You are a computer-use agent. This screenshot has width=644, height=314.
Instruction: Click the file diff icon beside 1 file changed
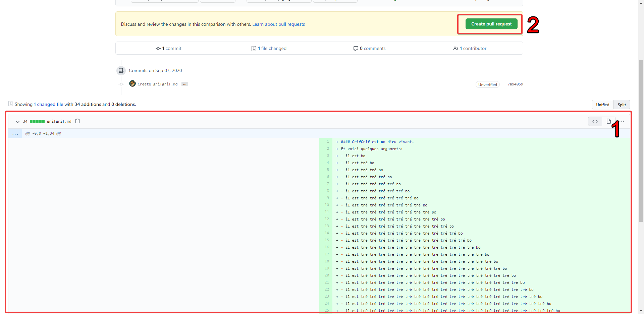(254, 49)
